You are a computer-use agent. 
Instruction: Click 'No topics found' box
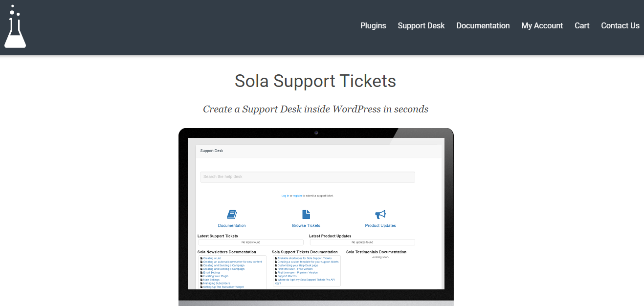pyautogui.click(x=251, y=242)
